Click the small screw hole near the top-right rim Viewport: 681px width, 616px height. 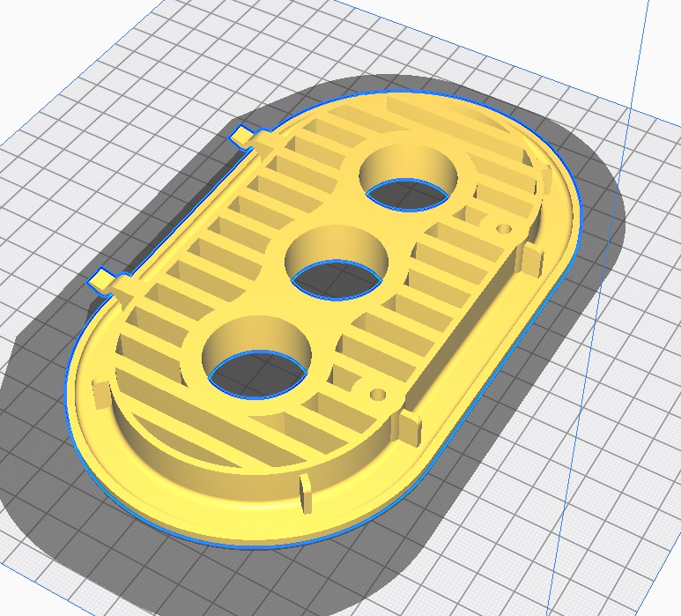(504, 229)
